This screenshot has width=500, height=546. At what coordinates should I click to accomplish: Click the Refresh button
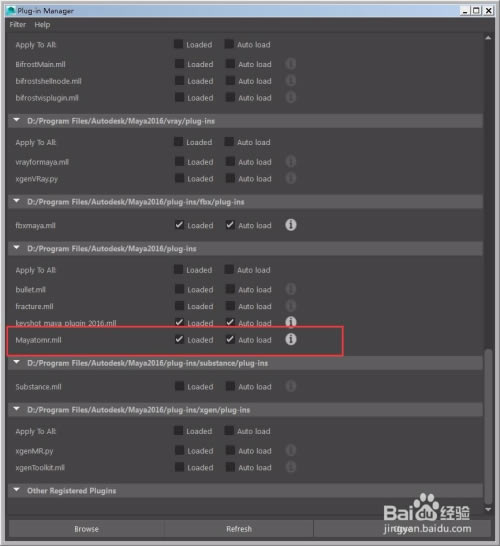(x=239, y=529)
